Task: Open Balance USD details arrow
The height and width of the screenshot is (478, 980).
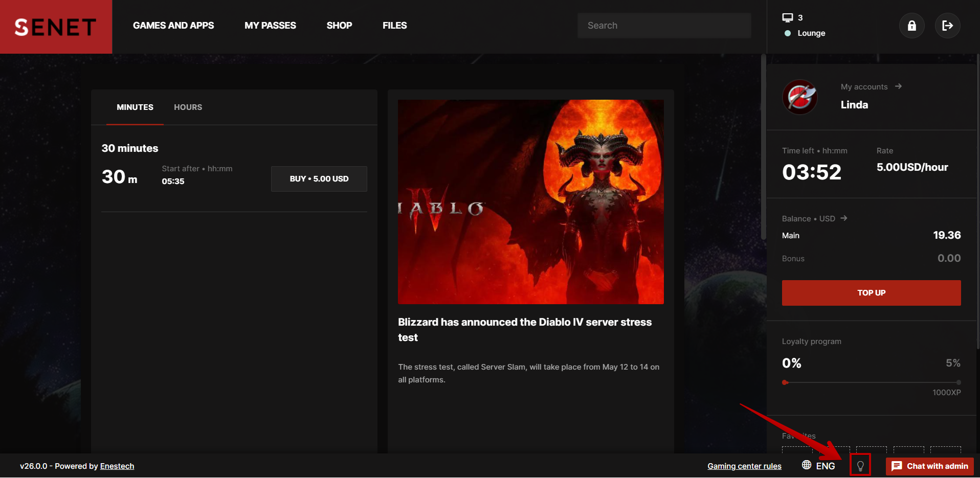Action: pos(844,218)
